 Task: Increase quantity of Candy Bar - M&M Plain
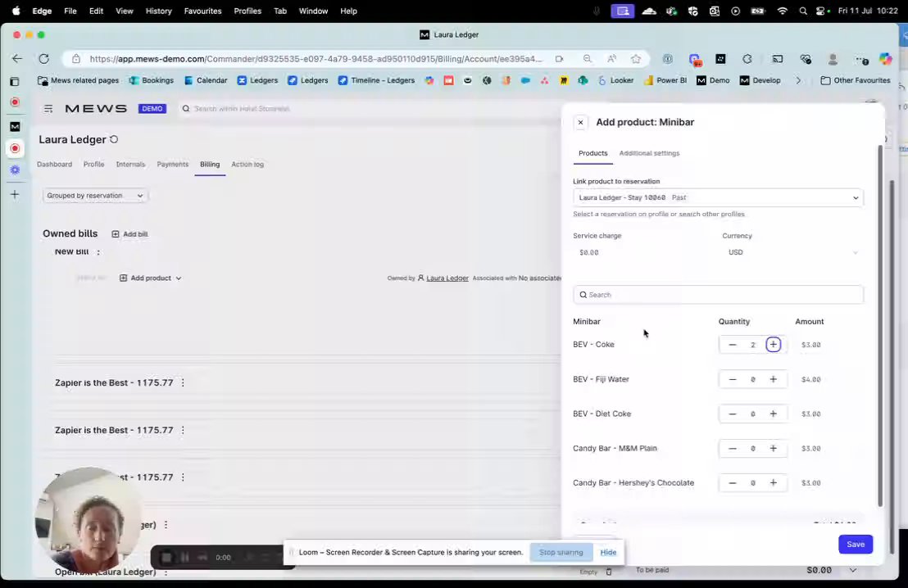click(x=773, y=449)
